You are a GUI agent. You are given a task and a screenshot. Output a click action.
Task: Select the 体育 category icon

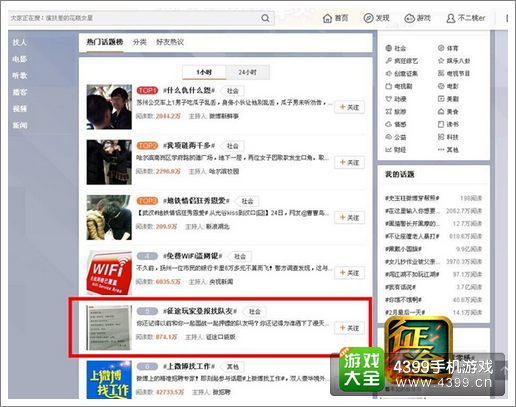coord(441,48)
